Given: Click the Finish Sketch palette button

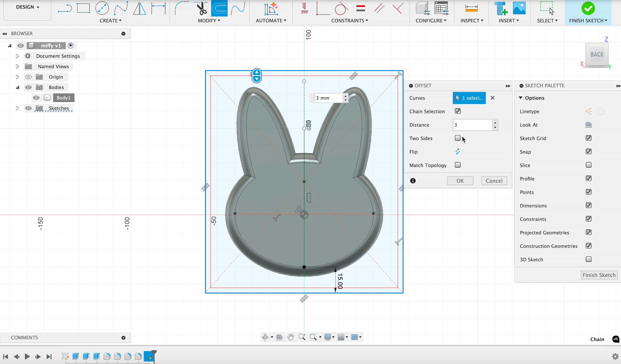Looking at the screenshot, I should tap(599, 275).
